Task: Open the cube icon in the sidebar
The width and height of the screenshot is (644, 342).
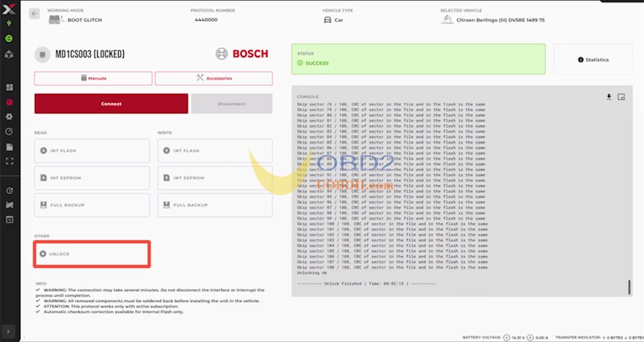Action: 8,54
